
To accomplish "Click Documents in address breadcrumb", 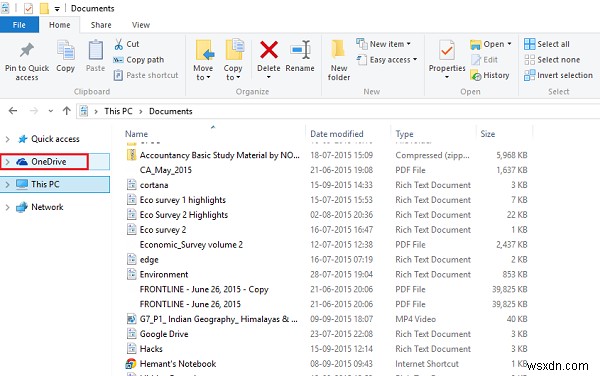I will click(171, 111).
